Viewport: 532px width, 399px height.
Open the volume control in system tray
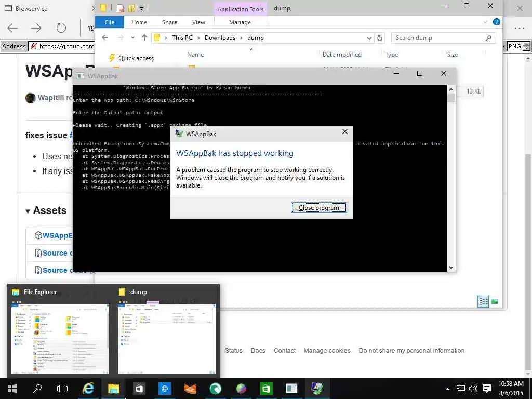pos(473,389)
